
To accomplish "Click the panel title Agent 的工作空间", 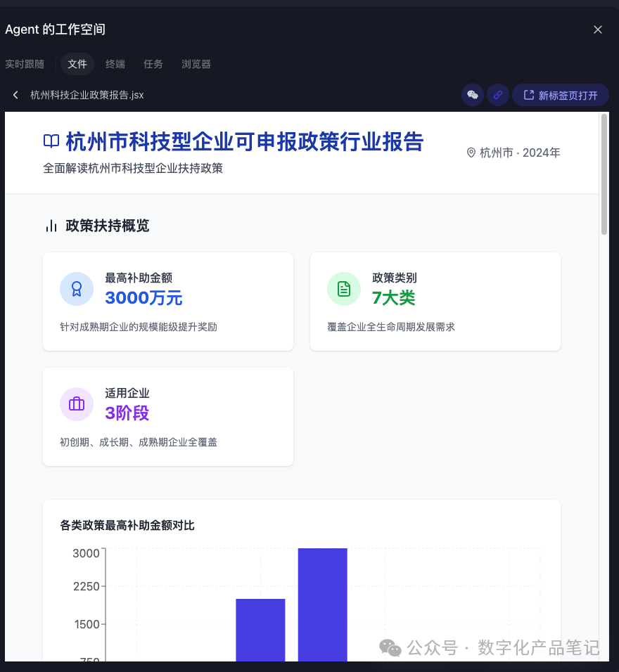I will pos(55,30).
